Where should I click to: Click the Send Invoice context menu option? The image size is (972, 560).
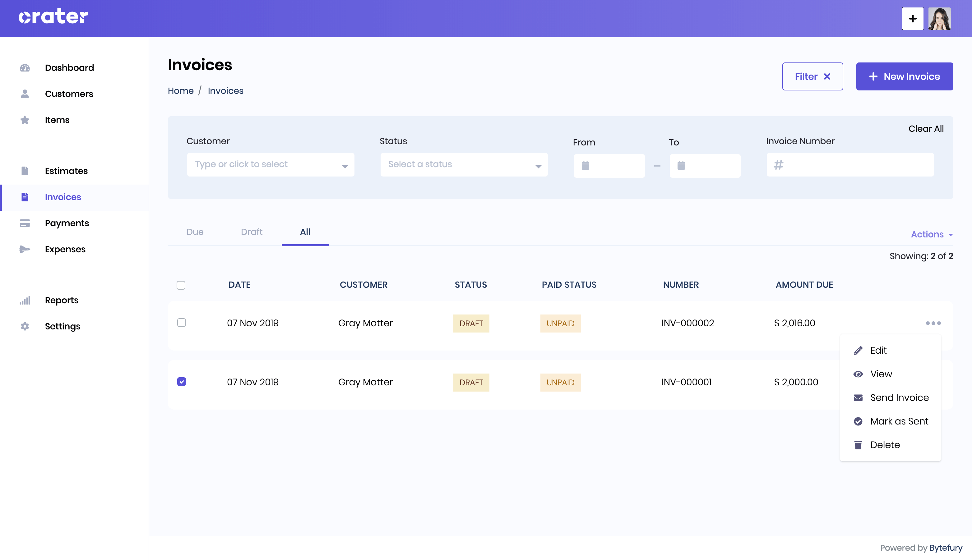coord(900,398)
